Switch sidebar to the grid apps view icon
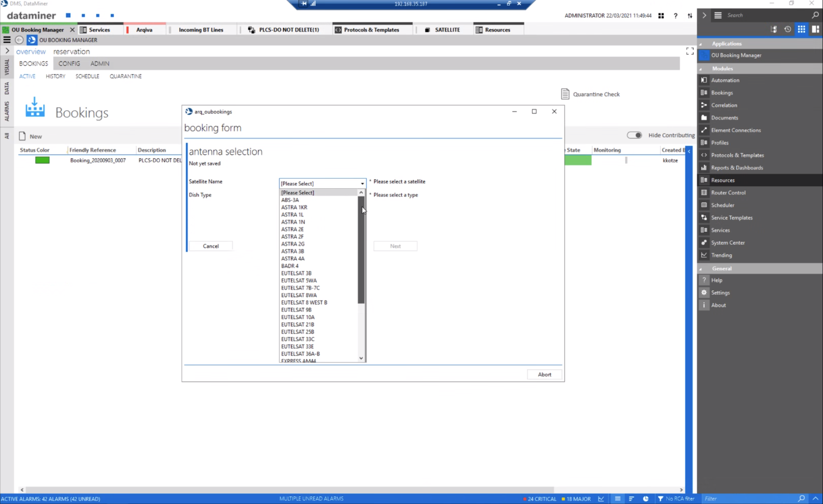Screen dimensions: 823x504 pyautogui.click(x=801, y=29)
